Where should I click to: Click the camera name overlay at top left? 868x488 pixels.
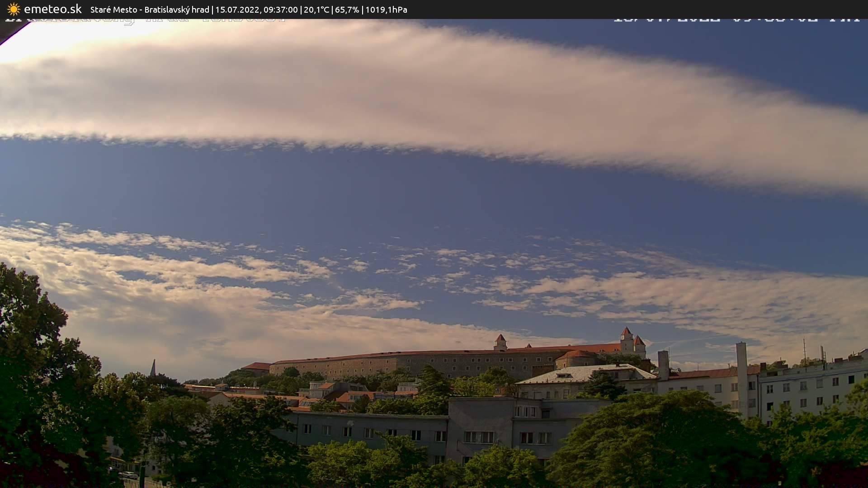pyautogui.click(x=145, y=20)
